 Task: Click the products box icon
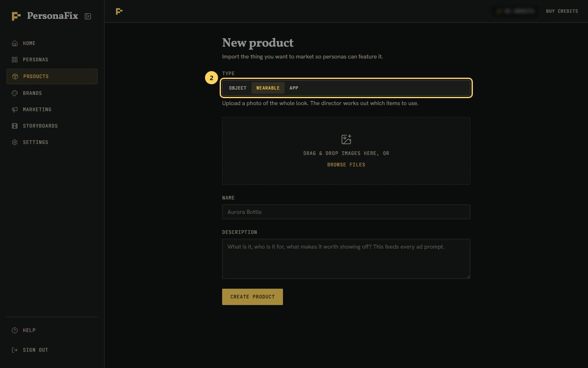click(15, 76)
